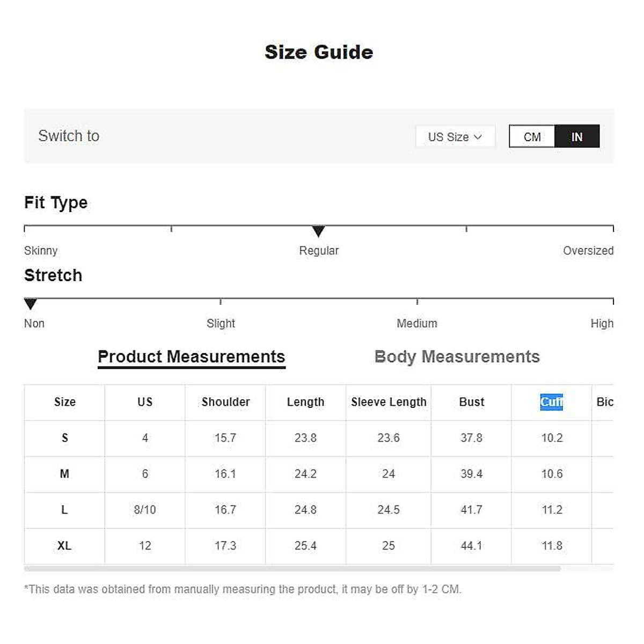The height and width of the screenshot is (644, 644).
Task: Open the US Size dropdown
Action: pyautogui.click(x=455, y=137)
